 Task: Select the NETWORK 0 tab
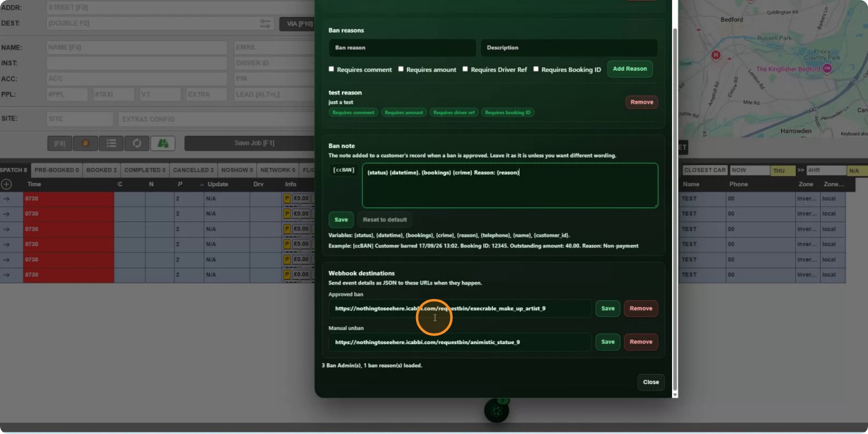[x=278, y=170]
